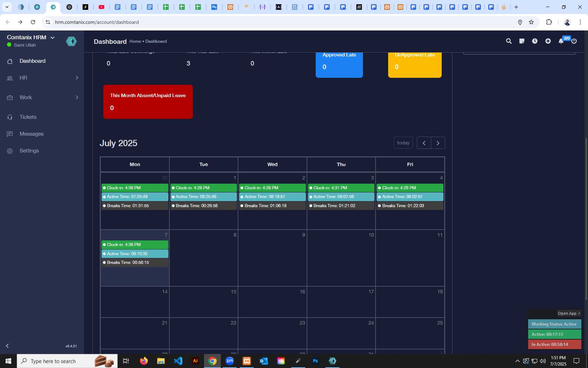Open the Windows notification center
The width and height of the screenshot is (588, 368).
(576, 361)
